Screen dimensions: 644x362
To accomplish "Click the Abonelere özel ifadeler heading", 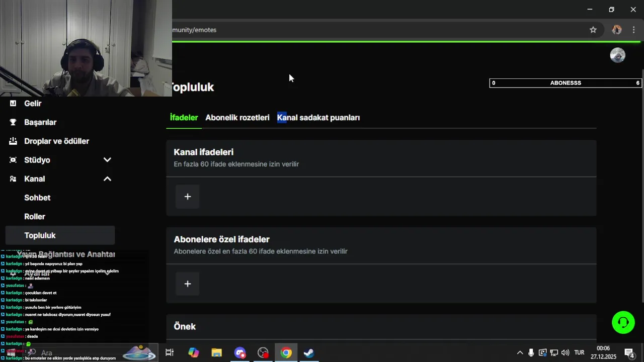I will click(222, 240).
